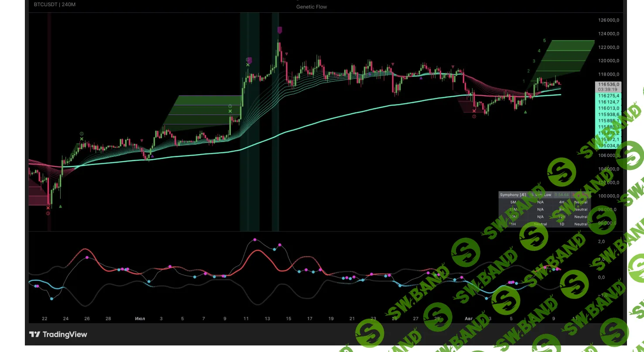Select the purple up triangle marker on the chart
The image size is (644, 352).
click(x=152, y=156)
